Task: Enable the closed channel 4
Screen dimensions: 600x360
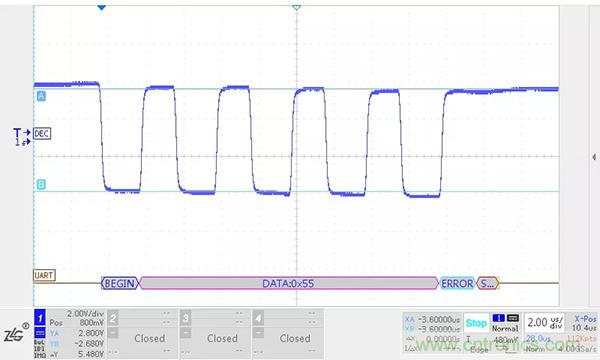Action: [x=288, y=334]
